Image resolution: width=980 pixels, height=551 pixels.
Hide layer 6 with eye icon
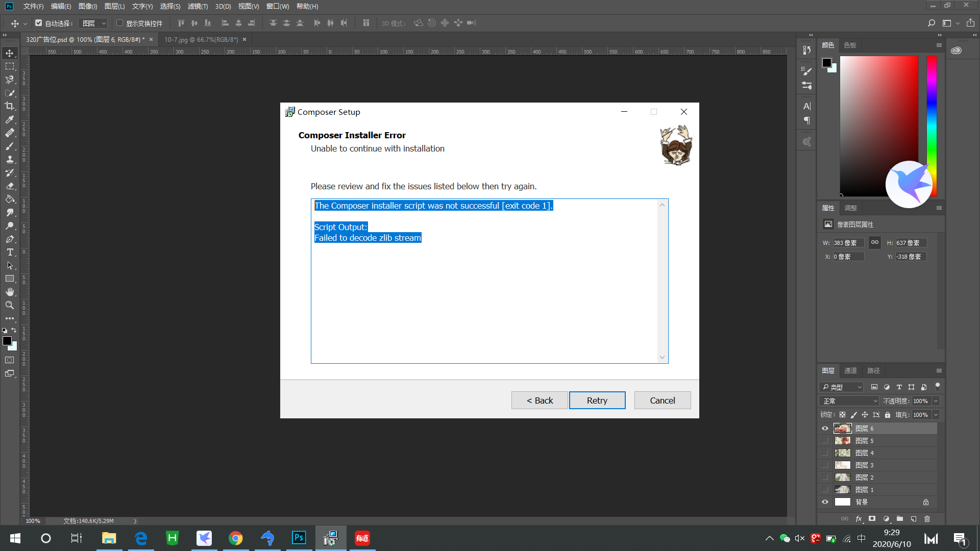point(825,429)
